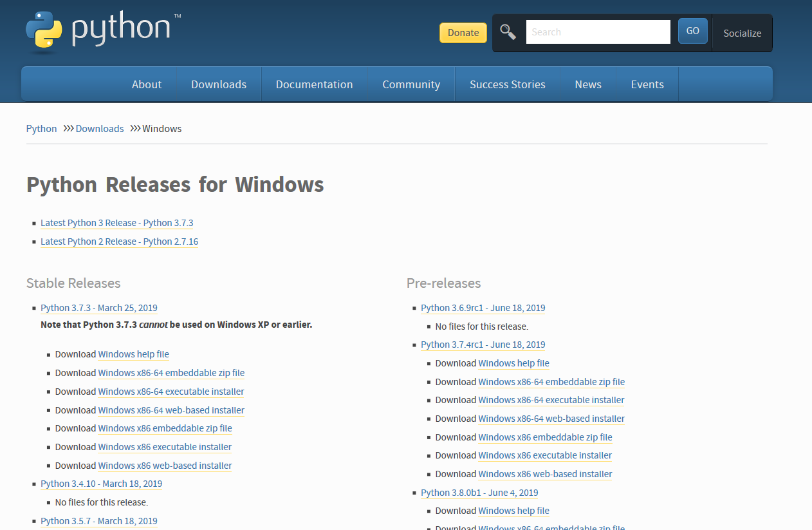Screen dimensions: 812x530
Task: Click the GO search button
Action: pos(693,31)
